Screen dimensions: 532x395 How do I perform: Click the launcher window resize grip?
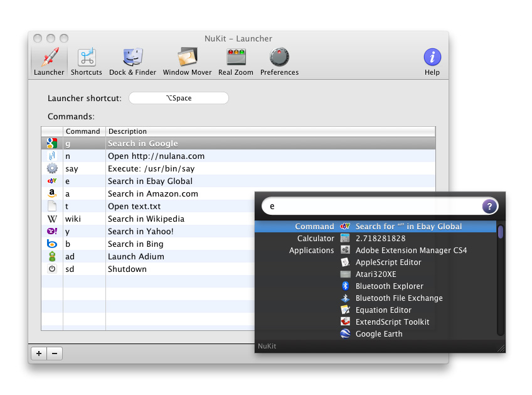coord(501,348)
